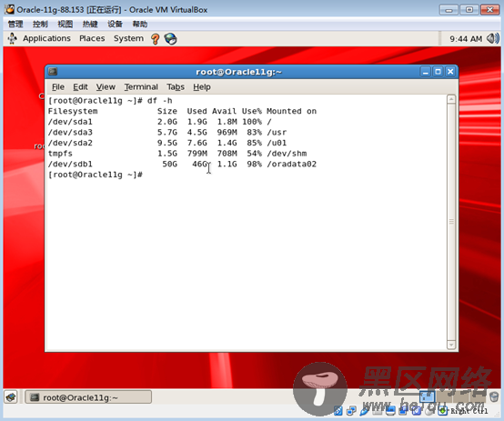
Task: Click the volume speaker icon
Action: (493, 38)
